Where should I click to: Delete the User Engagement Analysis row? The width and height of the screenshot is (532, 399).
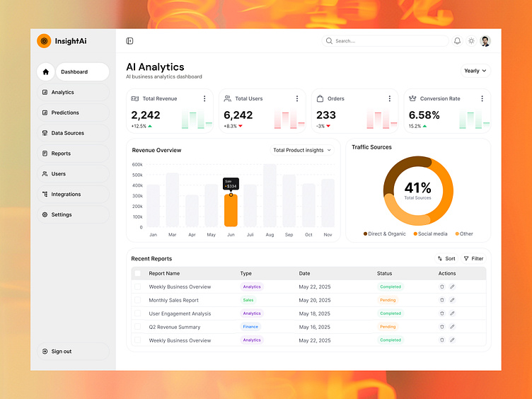pos(441,313)
